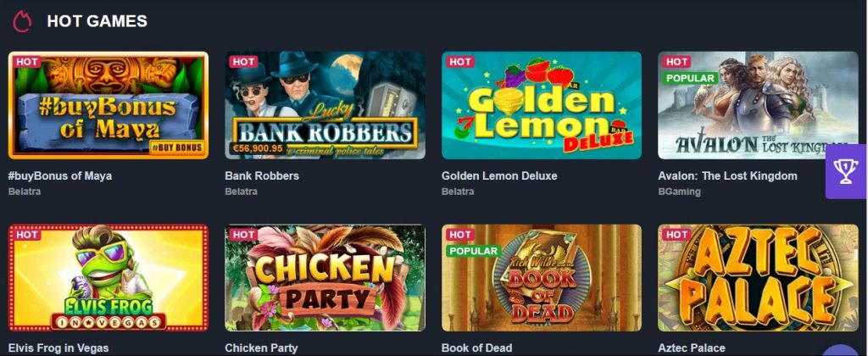Open the purple trophy tournaments button
Screen dimensions: 868x356
pos(847,171)
